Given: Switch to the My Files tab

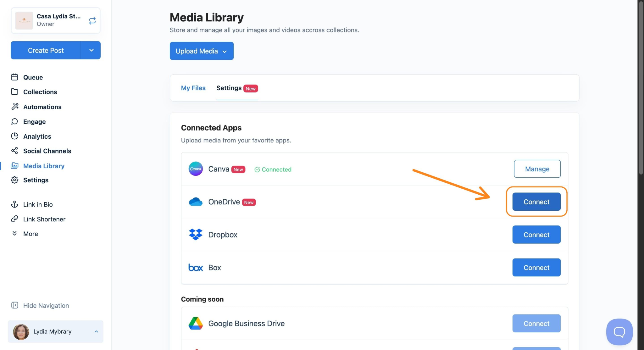Looking at the screenshot, I should [x=193, y=88].
